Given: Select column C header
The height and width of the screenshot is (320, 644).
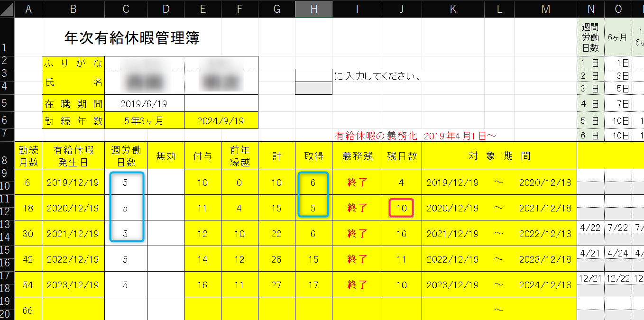Looking at the screenshot, I should click(x=126, y=9).
